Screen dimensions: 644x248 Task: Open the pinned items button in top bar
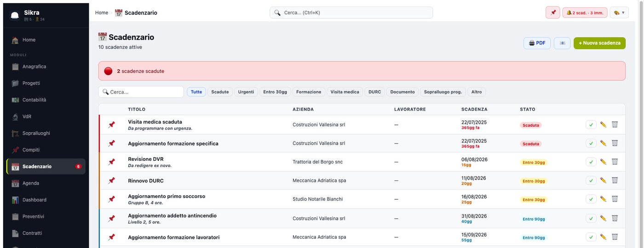click(x=553, y=12)
